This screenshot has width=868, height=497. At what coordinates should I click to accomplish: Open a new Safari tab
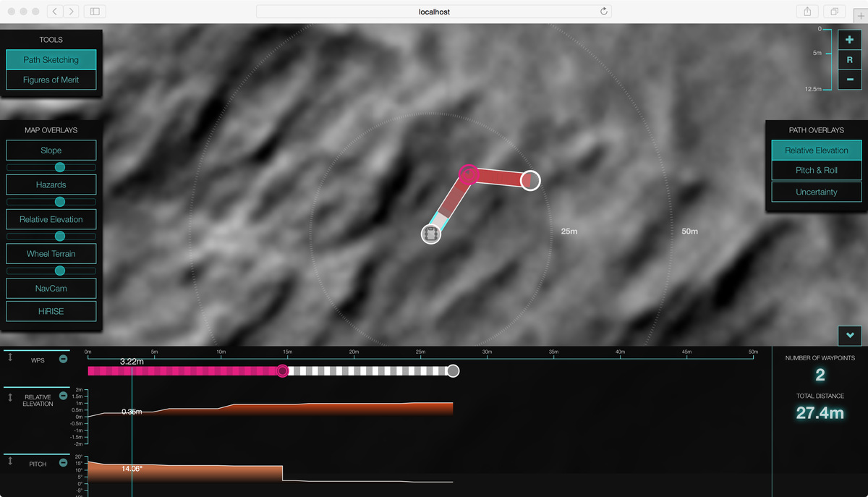[860, 17]
